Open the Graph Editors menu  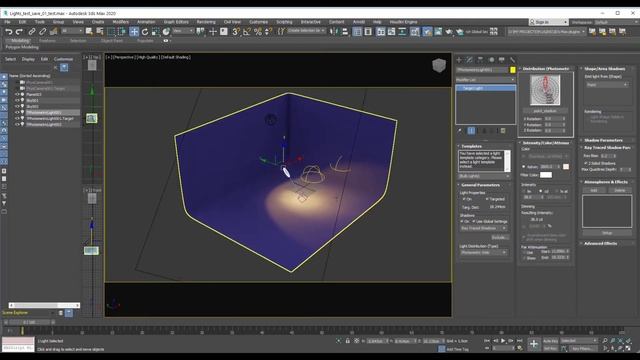click(176, 22)
